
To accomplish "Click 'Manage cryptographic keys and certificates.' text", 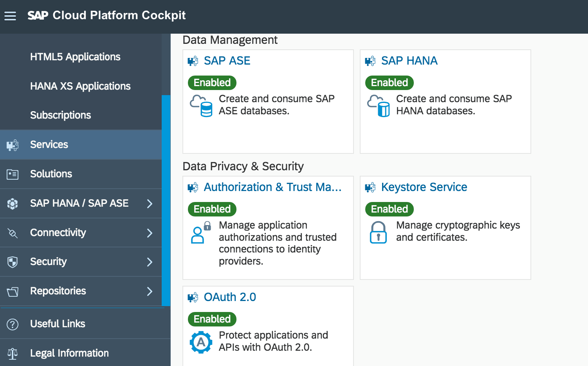I will [x=458, y=231].
